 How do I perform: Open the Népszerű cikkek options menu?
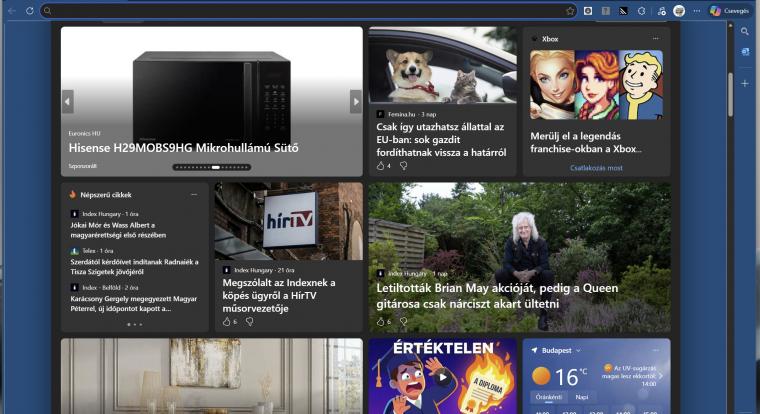click(x=194, y=195)
